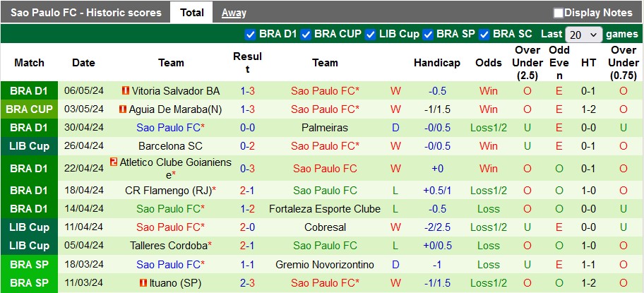Open the Palmeiras team link
Screen dimensions: 644x293
[325, 128]
